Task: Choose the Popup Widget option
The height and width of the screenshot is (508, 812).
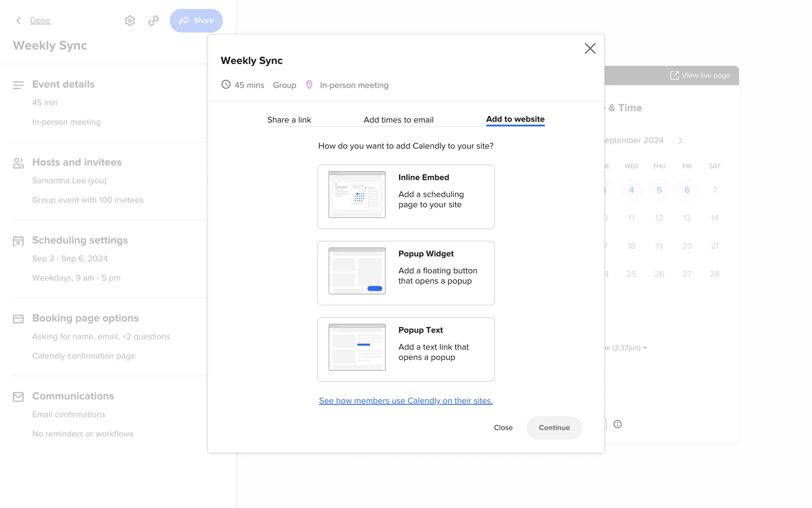Action: click(406, 273)
